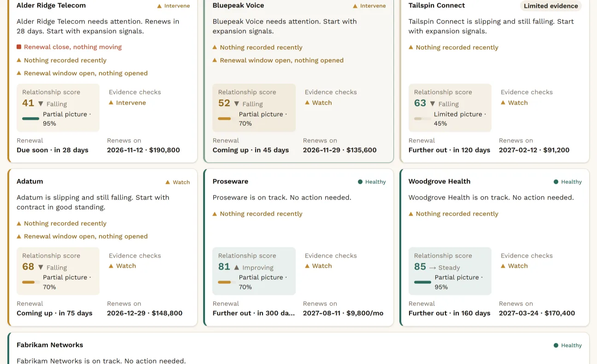597x364 pixels.
Task: Open the Fabrikam Networks card title
Action: click(50, 345)
